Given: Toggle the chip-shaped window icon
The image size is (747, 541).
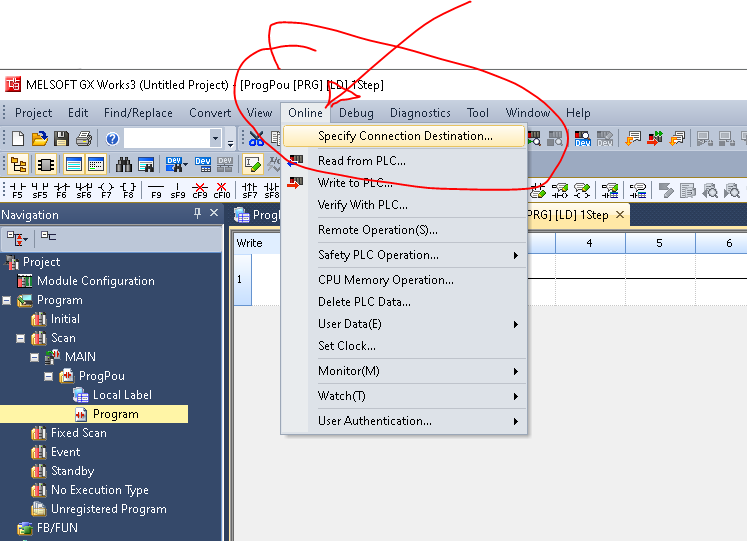Looking at the screenshot, I should coord(46,165).
